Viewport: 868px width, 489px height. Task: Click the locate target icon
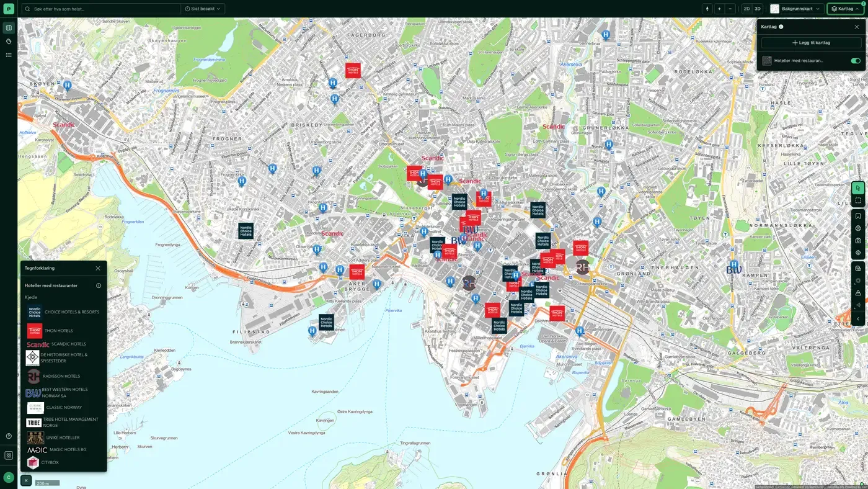click(858, 253)
